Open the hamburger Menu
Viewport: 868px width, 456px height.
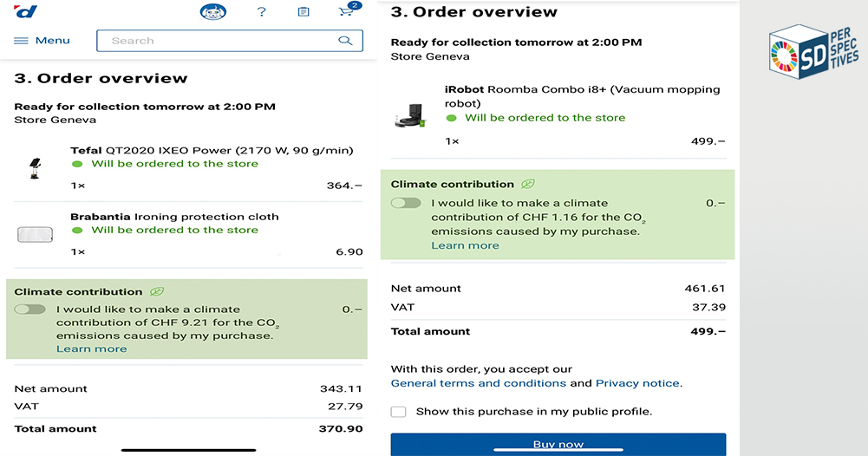tap(42, 41)
